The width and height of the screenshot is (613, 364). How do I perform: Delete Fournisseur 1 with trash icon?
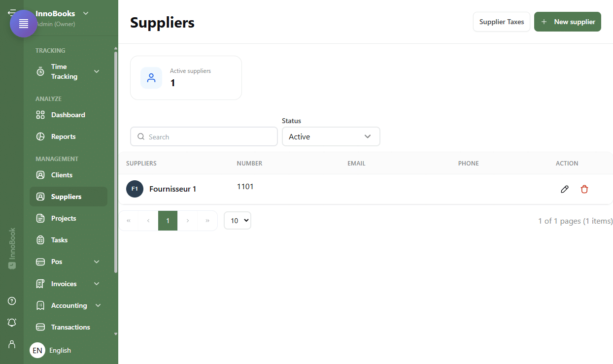(584, 189)
